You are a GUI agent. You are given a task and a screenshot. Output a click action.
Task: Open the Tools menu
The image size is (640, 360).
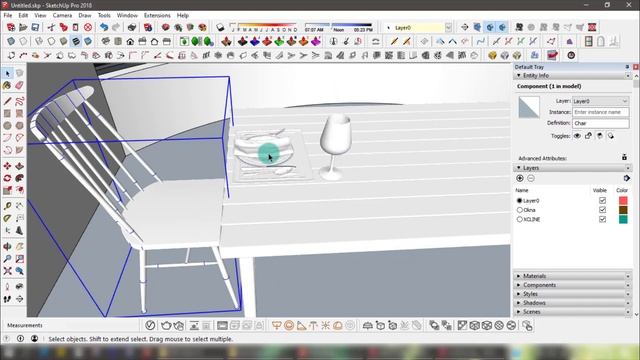pos(104,15)
